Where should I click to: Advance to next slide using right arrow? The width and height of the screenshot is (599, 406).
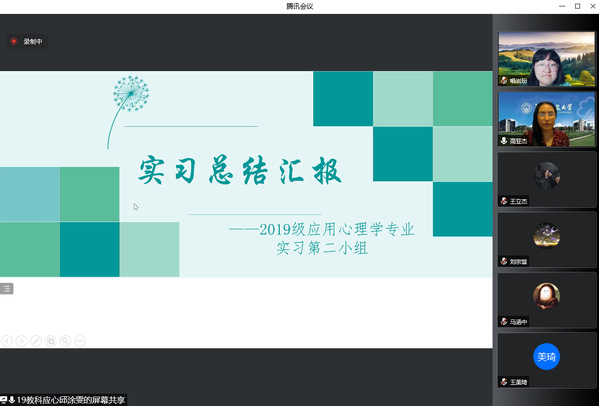[x=21, y=340]
